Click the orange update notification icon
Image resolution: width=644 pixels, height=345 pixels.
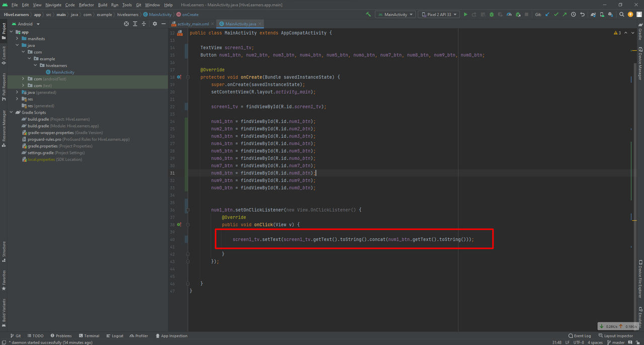tap(630, 15)
